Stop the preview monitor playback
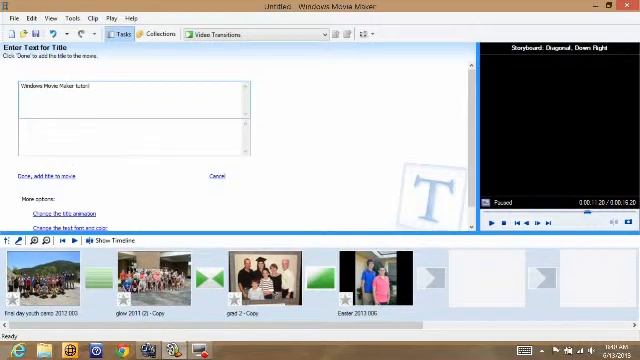Viewport: 640px width, 360px height. click(504, 223)
